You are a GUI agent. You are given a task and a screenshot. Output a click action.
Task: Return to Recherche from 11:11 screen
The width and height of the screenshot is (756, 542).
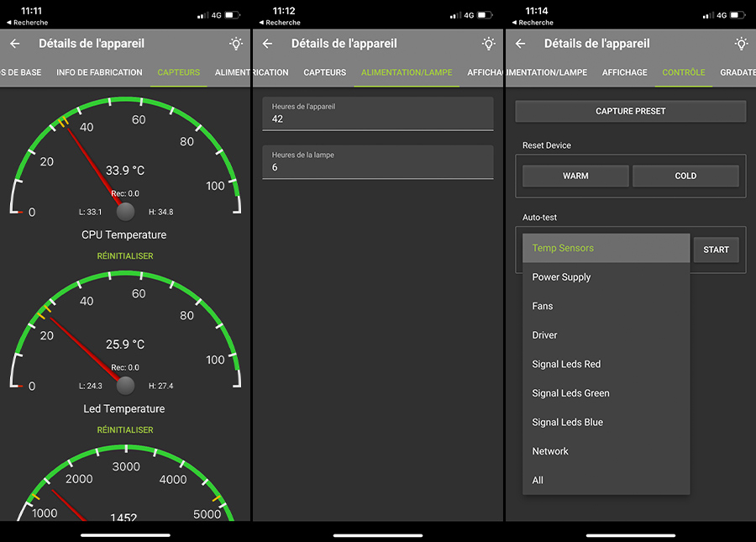(x=28, y=23)
